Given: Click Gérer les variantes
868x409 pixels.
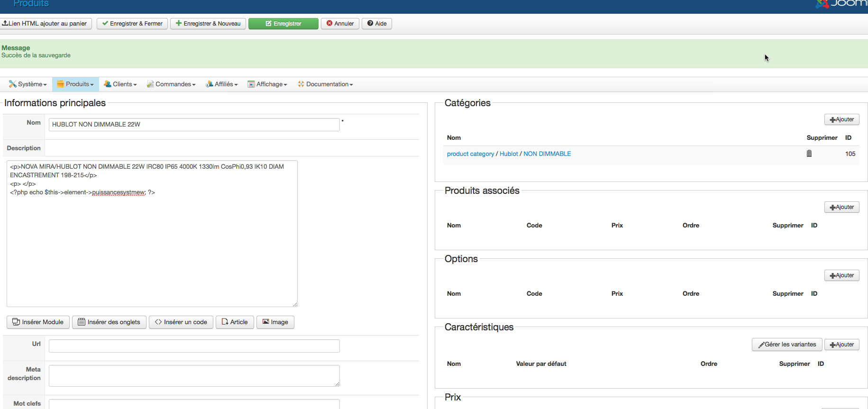Looking at the screenshot, I should coord(787,345).
